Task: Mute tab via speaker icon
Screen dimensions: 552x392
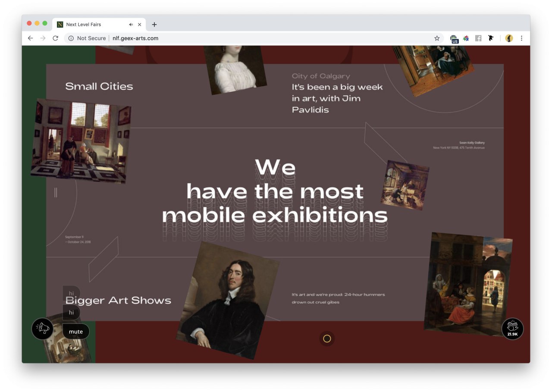Action: (x=131, y=25)
